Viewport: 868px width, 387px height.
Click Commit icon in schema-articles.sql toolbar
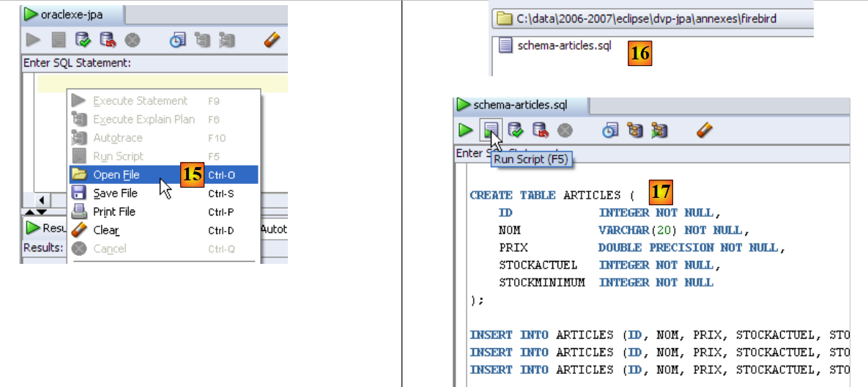tap(515, 130)
